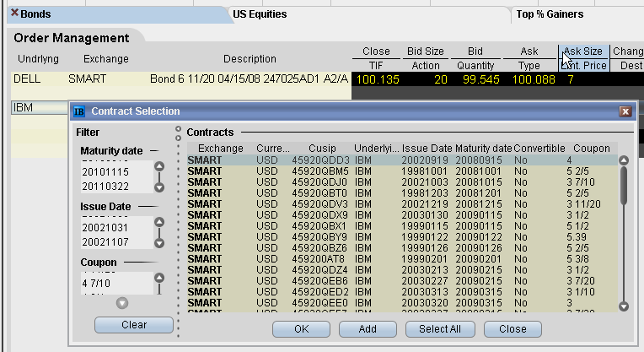Image resolution: width=644 pixels, height=352 pixels.
Task: Click the Convertible column header
Action: pos(539,149)
